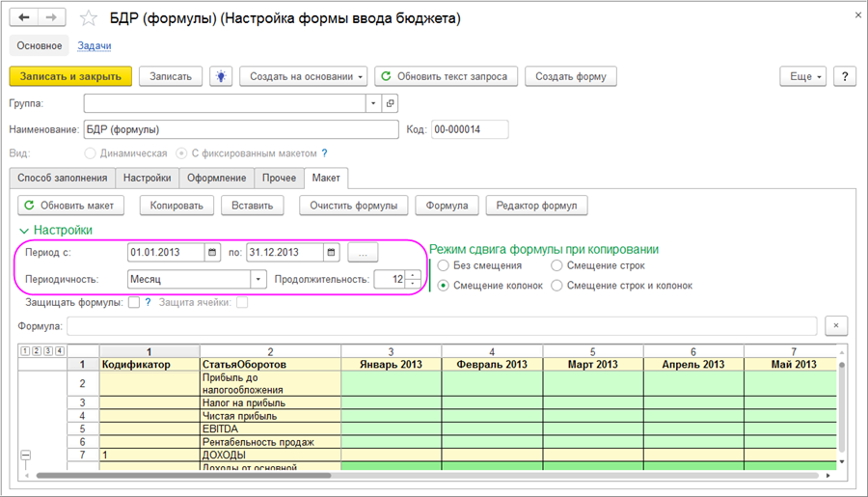The image size is (868, 497).
Task: Open the Задачи link
Action: (x=94, y=45)
